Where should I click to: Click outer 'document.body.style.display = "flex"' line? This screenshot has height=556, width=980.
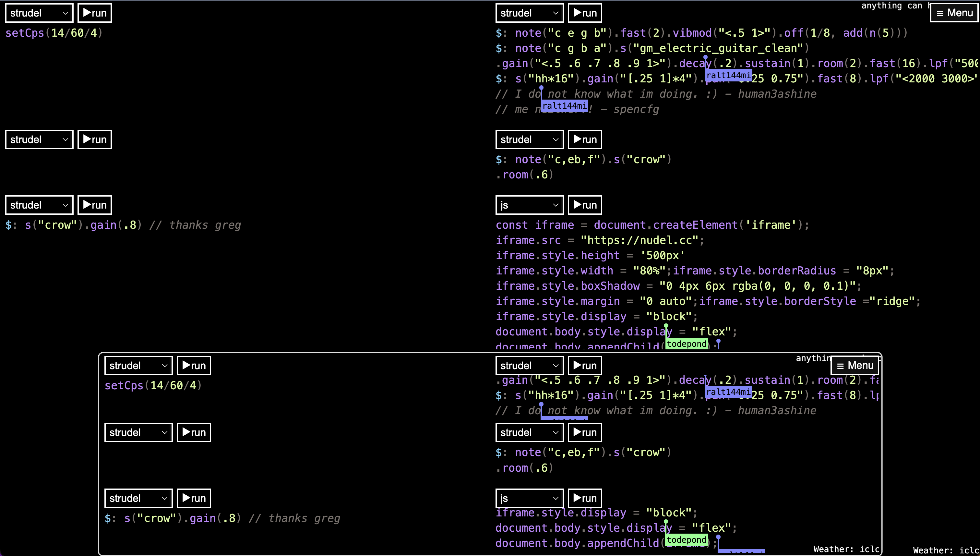click(x=616, y=332)
